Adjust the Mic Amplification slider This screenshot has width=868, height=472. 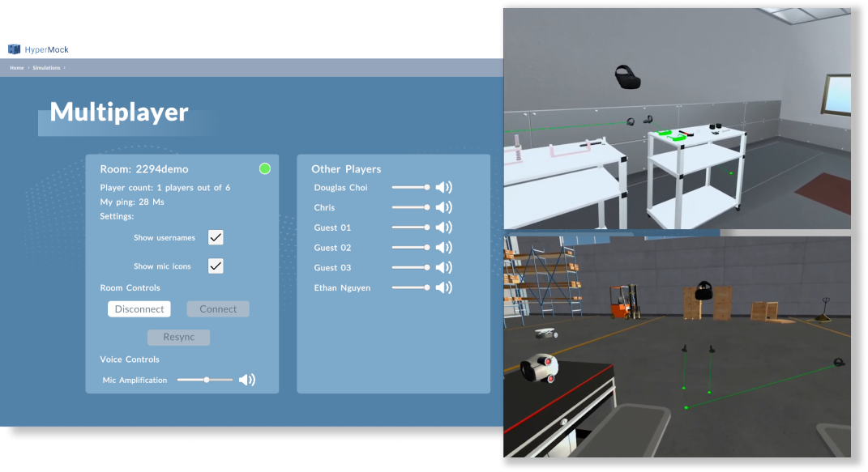coord(206,379)
